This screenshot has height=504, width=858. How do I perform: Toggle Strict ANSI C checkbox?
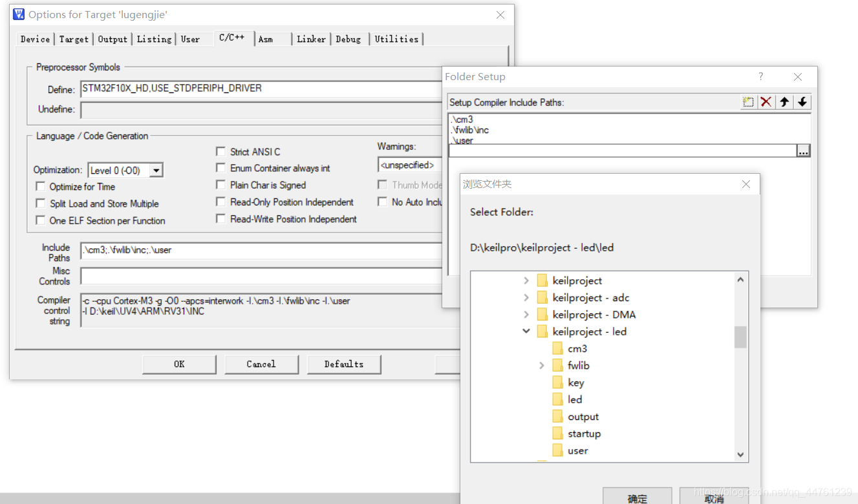pos(220,152)
